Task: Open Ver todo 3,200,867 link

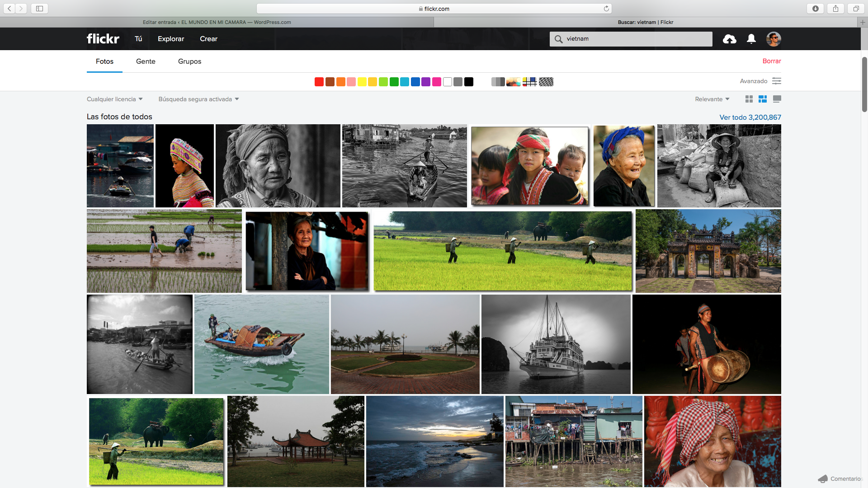Action: (750, 117)
